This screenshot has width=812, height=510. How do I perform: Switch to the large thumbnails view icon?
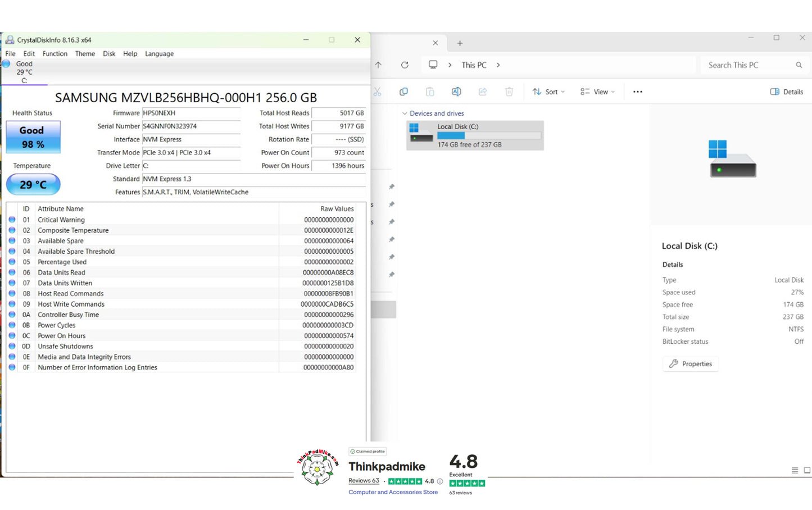[x=807, y=470]
